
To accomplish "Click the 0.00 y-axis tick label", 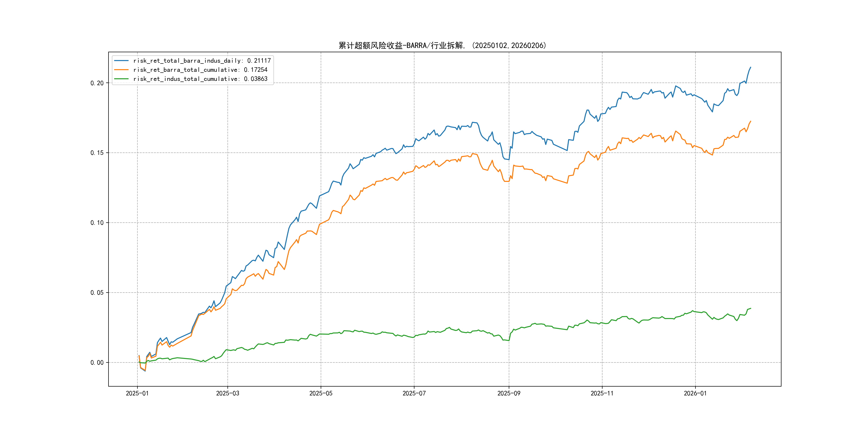I will point(97,362).
